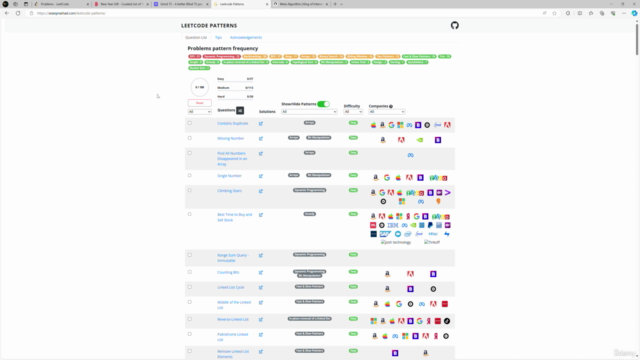Screen dimensions: 640x360
Task: Open the Linked List Cycle question link
Action: [x=231, y=287]
